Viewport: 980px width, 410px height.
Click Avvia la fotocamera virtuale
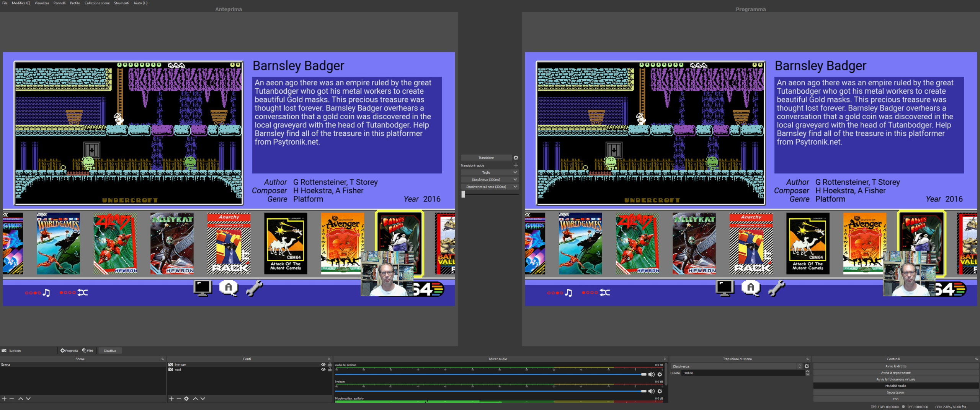[x=895, y=379]
